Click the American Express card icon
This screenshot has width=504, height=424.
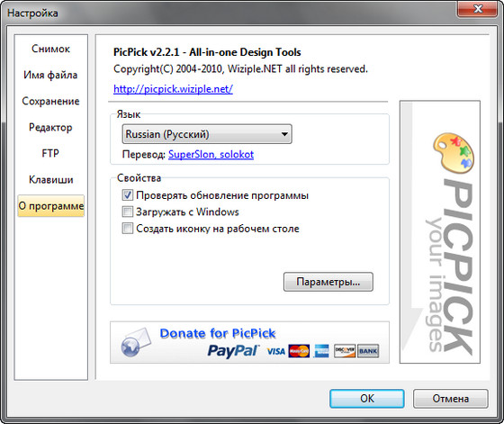(x=322, y=351)
